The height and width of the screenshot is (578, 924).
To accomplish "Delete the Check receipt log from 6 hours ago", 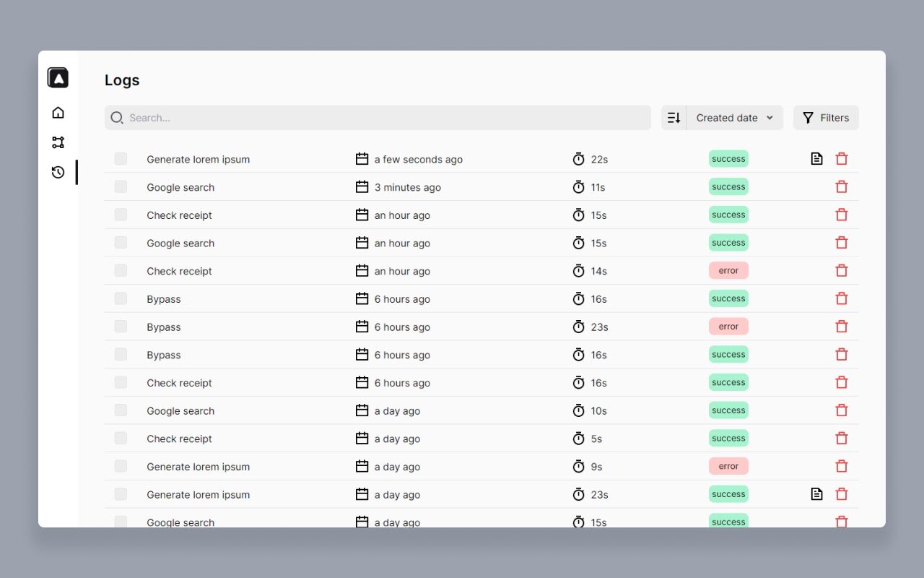I will click(x=841, y=382).
